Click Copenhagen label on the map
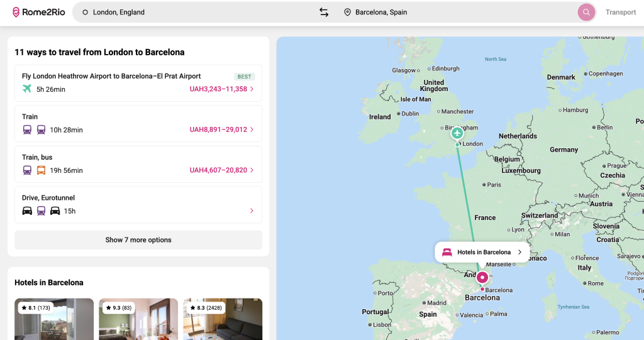The width and height of the screenshot is (644, 340). point(606,74)
